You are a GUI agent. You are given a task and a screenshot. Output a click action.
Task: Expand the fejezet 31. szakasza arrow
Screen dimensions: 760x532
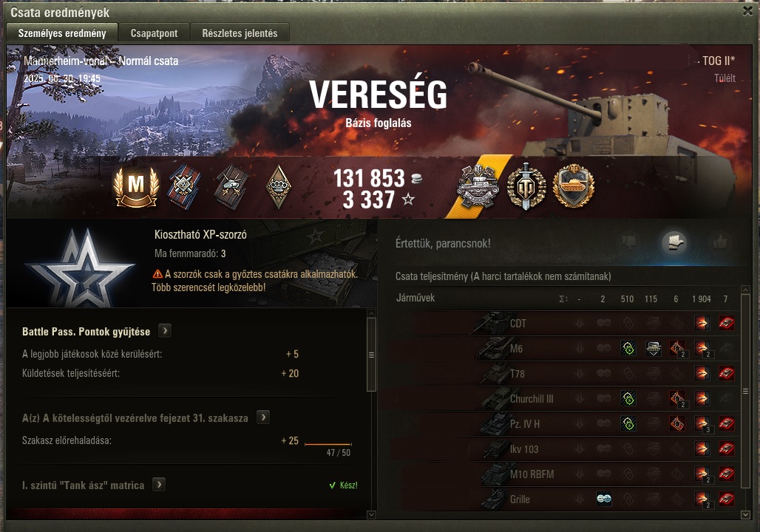coord(263,417)
